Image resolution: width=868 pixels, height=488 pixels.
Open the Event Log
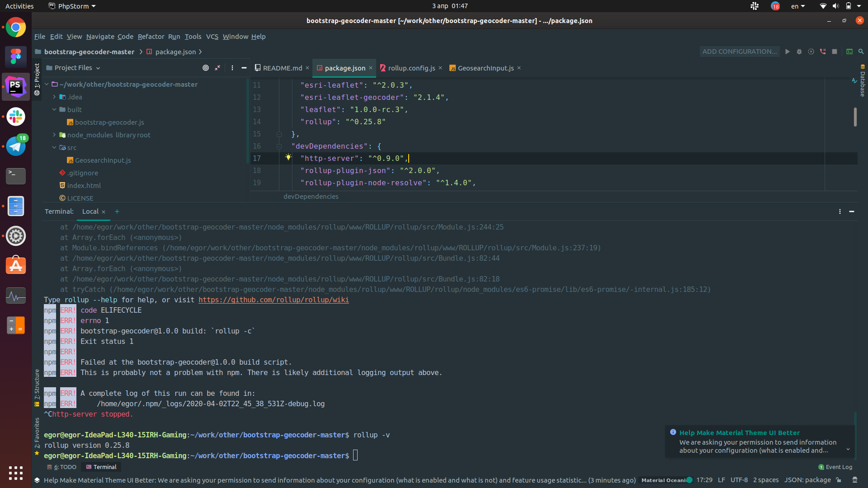coord(835,467)
